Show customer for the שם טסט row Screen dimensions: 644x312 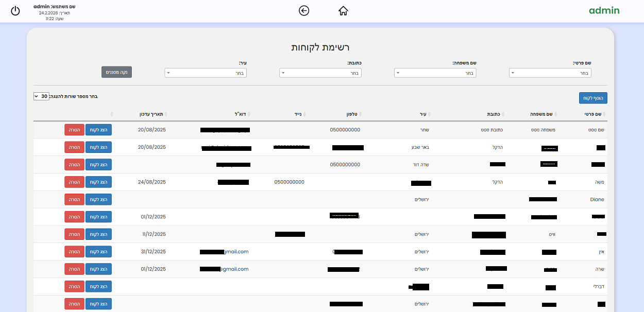coord(98,130)
